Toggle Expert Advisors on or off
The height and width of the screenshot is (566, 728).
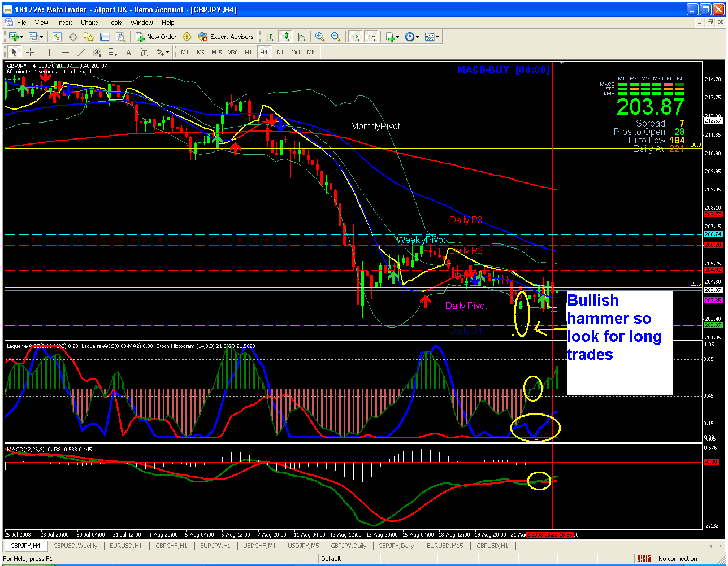click(226, 37)
